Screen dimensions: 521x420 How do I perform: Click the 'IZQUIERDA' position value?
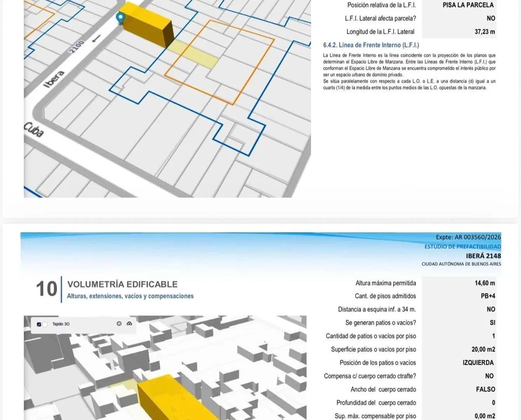coord(478,362)
